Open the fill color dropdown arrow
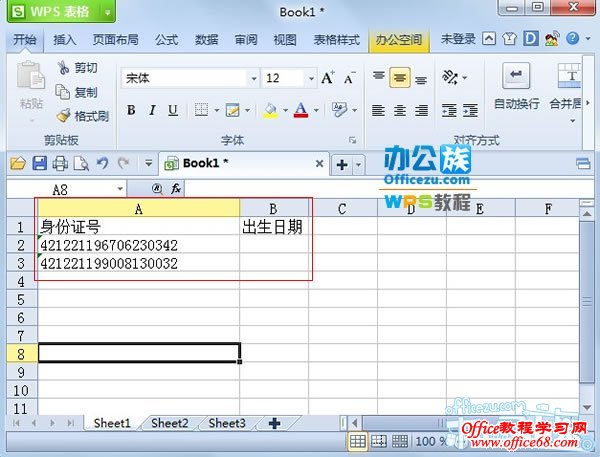 tap(285, 111)
